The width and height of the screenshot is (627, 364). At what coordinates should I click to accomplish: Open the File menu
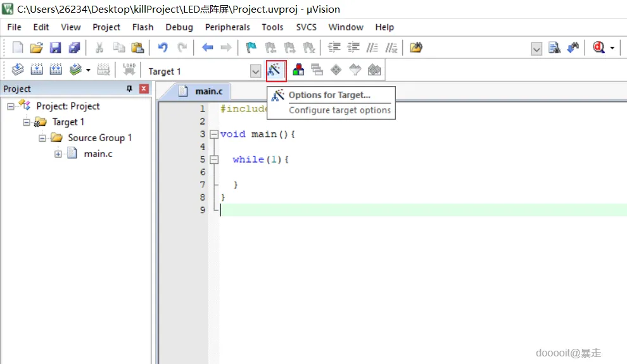(x=15, y=27)
